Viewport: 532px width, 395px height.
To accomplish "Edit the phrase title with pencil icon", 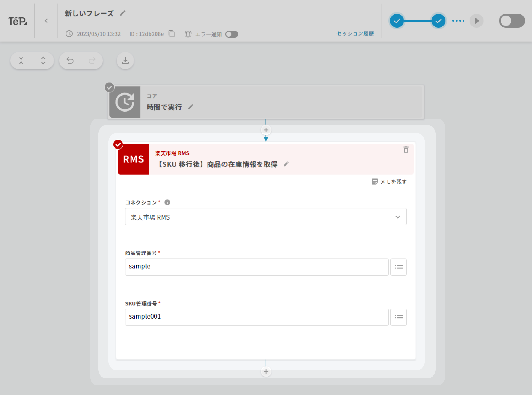I will [123, 13].
